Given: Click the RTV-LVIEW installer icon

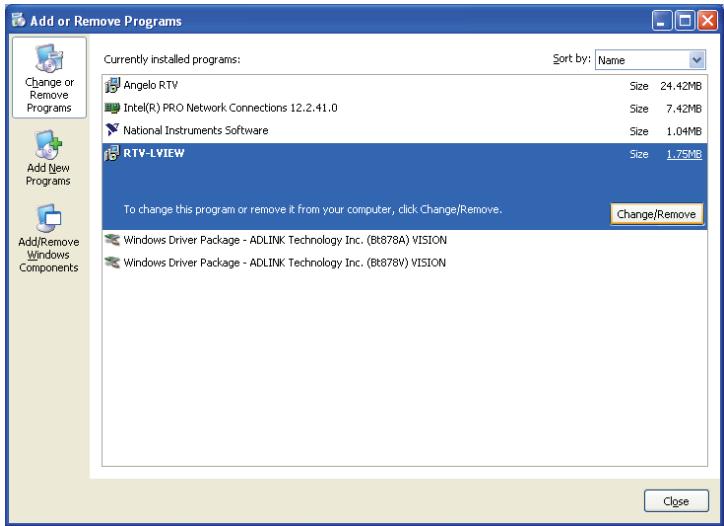Looking at the screenshot, I should (112, 153).
